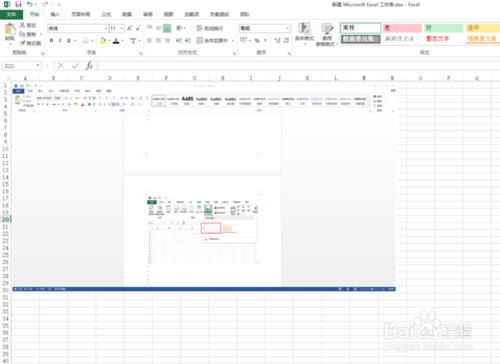Redo the last undone action
Viewport: 500px width, 364px height.
coord(45,4)
